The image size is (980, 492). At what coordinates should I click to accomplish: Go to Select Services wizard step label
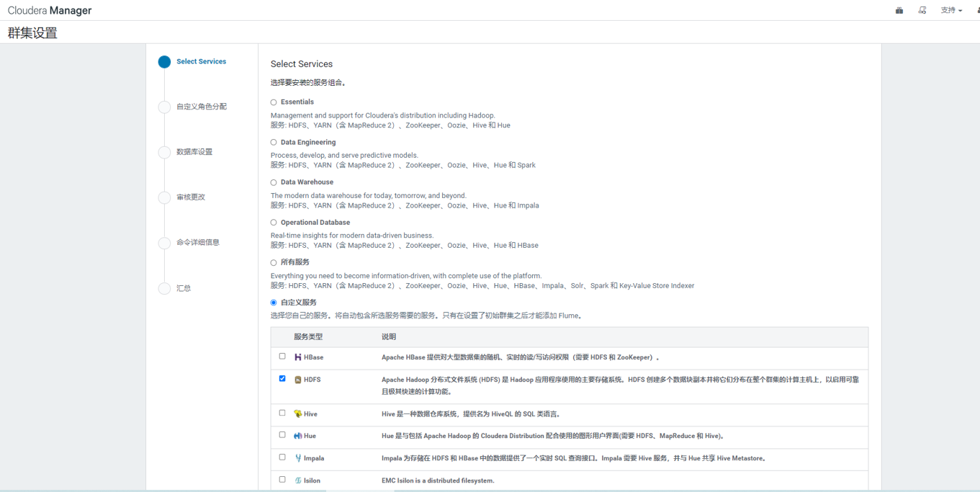click(x=201, y=62)
